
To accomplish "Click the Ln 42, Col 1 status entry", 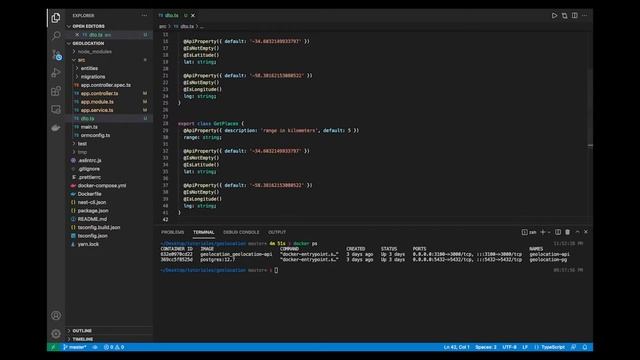I will [456, 347].
